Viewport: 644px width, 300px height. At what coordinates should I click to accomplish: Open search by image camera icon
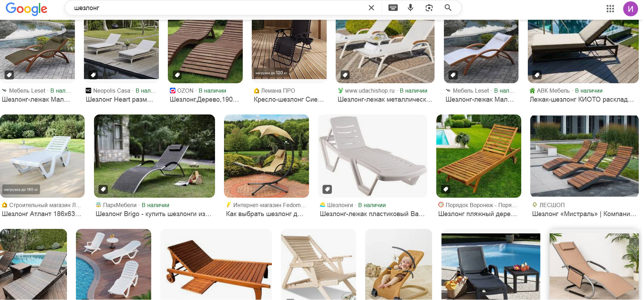(x=429, y=8)
